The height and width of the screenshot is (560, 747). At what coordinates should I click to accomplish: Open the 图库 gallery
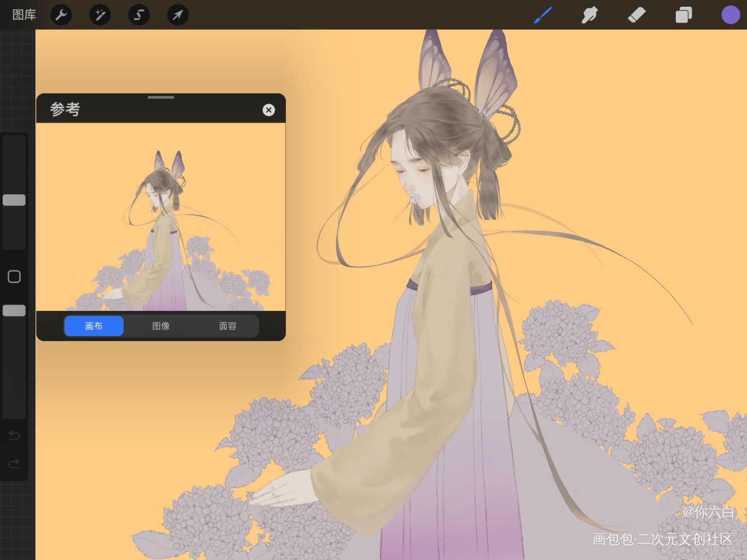tap(24, 15)
